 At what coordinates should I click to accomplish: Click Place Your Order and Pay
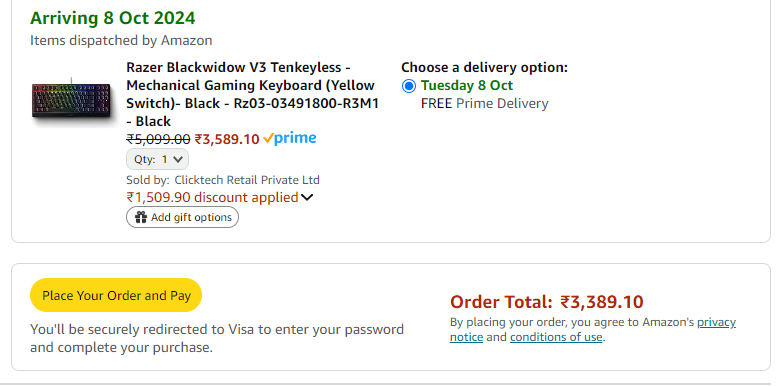pyautogui.click(x=116, y=296)
